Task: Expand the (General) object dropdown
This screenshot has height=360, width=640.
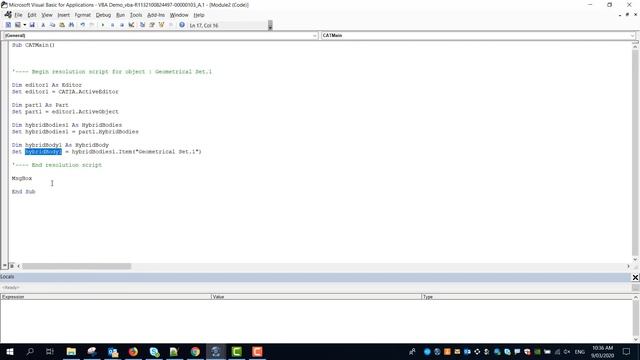Action: pos(315,36)
